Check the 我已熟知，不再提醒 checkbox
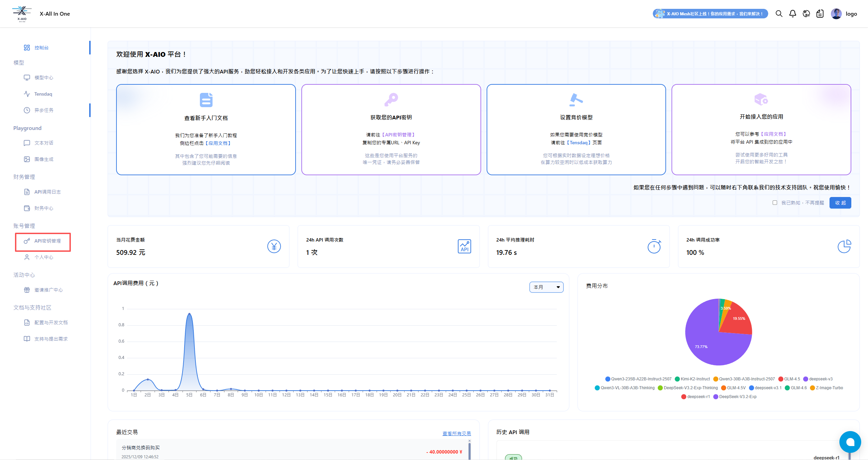Screen dimensions: 868x460 coord(775,203)
